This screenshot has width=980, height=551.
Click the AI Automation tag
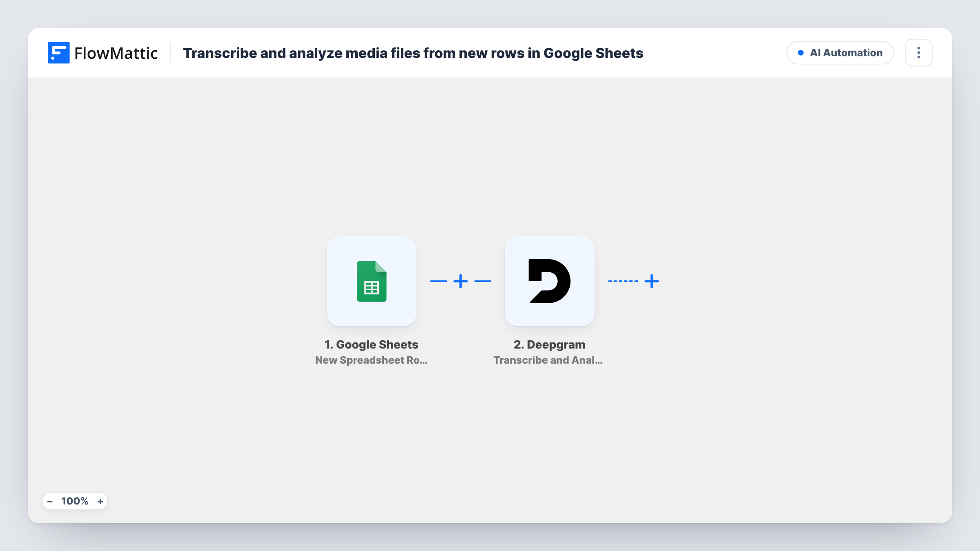tap(840, 53)
